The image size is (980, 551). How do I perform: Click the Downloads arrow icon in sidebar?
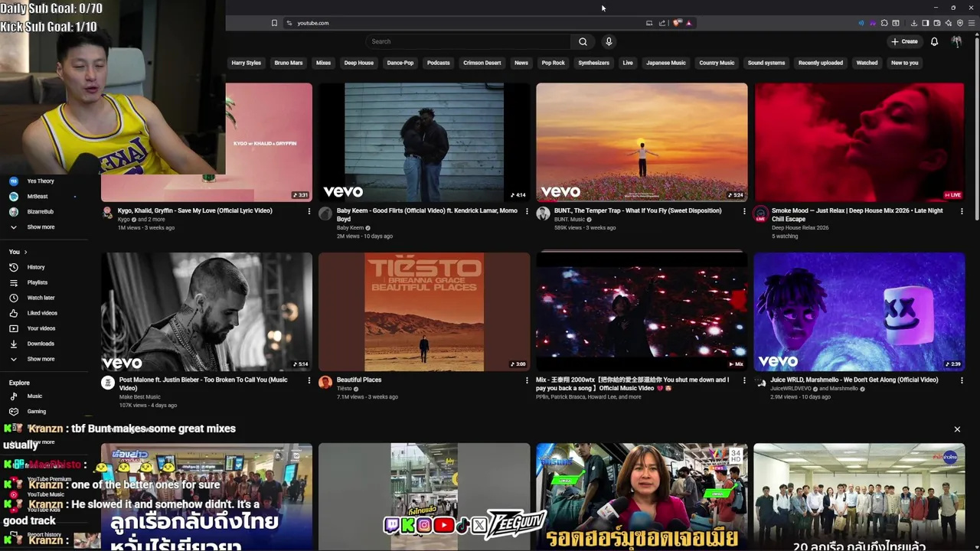click(13, 344)
